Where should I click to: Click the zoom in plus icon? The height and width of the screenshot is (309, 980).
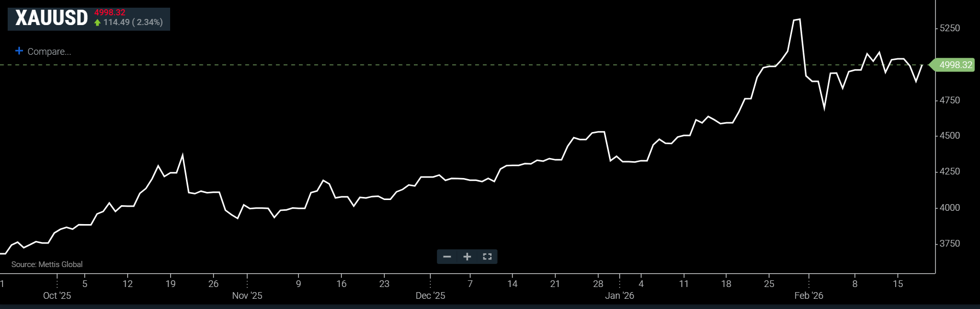coord(467,257)
